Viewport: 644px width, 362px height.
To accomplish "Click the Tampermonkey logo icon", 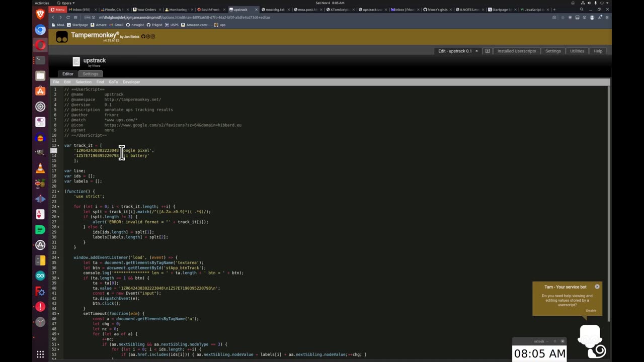I will (62, 37).
